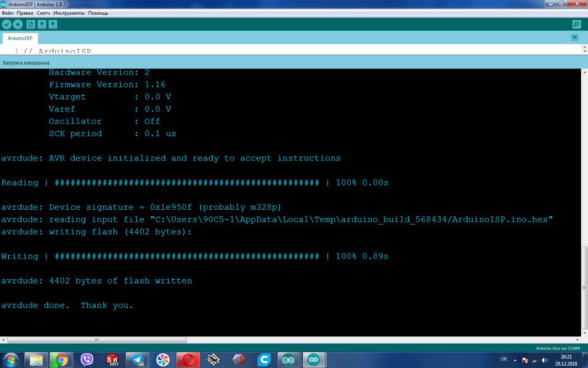Click the Upload arrow button

[x=18, y=24]
